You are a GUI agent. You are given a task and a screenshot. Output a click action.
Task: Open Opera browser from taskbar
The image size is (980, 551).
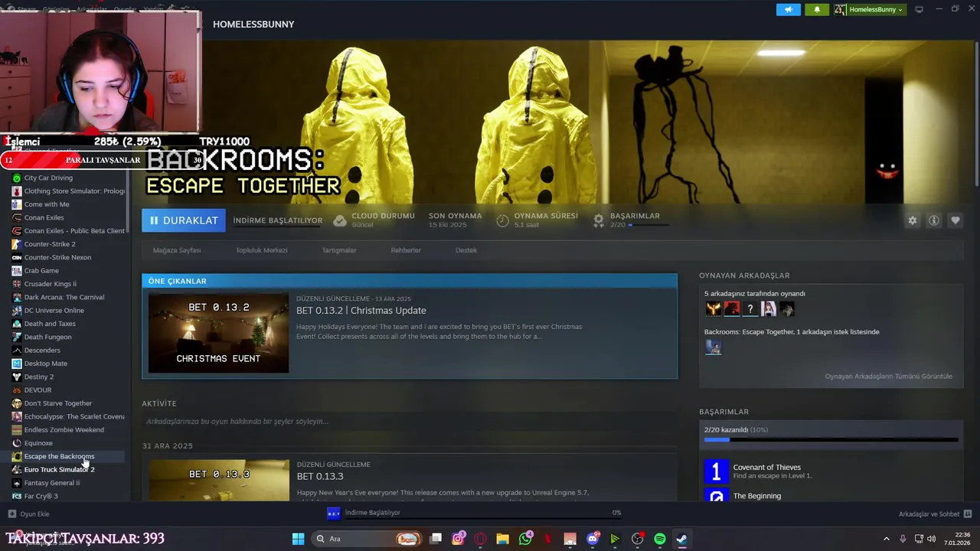[x=480, y=539]
